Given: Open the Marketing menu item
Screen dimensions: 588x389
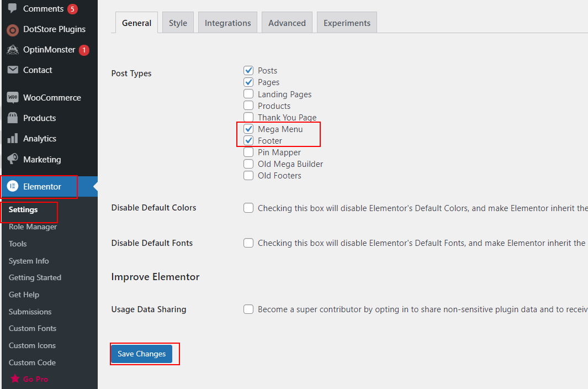Looking at the screenshot, I should click(x=50, y=159).
